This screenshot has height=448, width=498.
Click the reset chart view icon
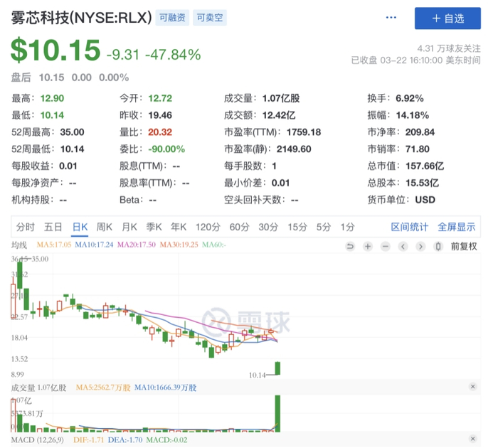coord(350,246)
